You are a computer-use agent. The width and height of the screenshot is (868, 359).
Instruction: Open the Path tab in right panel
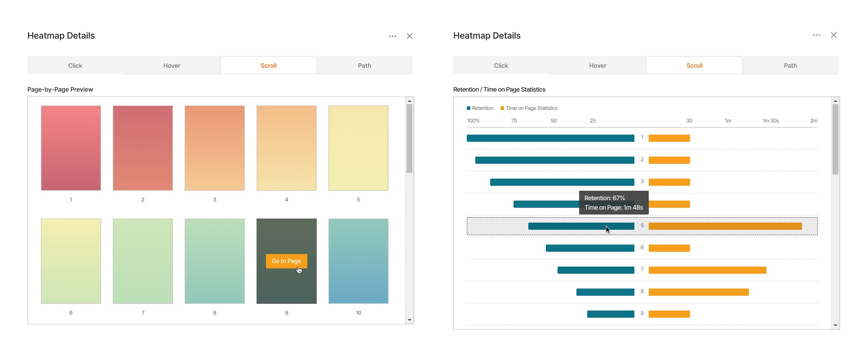point(790,66)
